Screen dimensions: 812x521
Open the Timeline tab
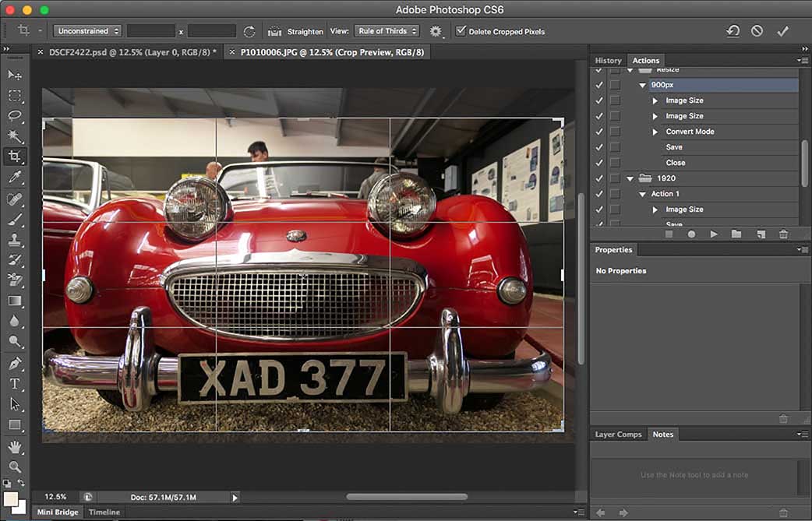pyautogui.click(x=104, y=512)
